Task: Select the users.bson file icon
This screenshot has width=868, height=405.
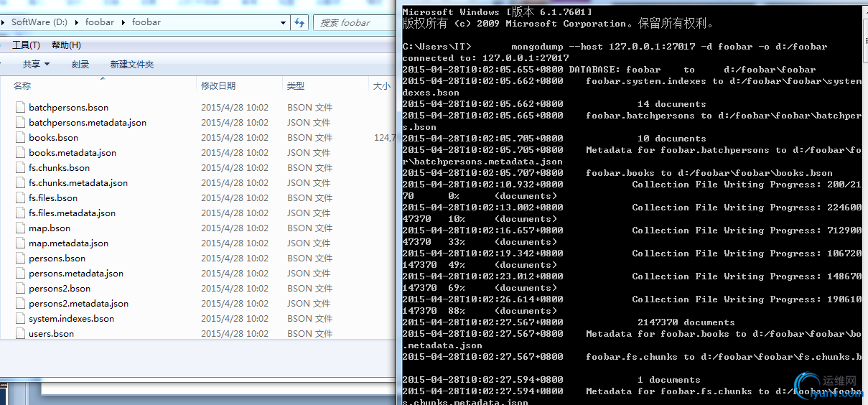Action: coord(20,333)
